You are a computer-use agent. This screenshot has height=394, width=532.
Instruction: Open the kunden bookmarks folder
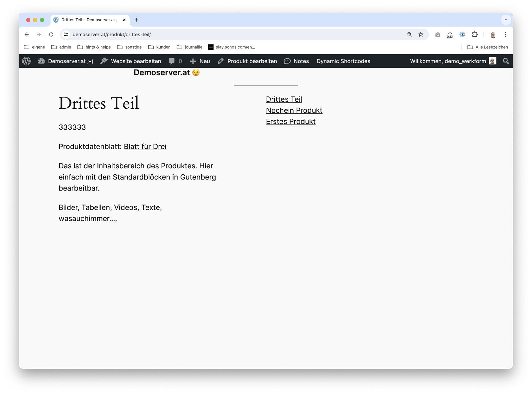pos(159,47)
